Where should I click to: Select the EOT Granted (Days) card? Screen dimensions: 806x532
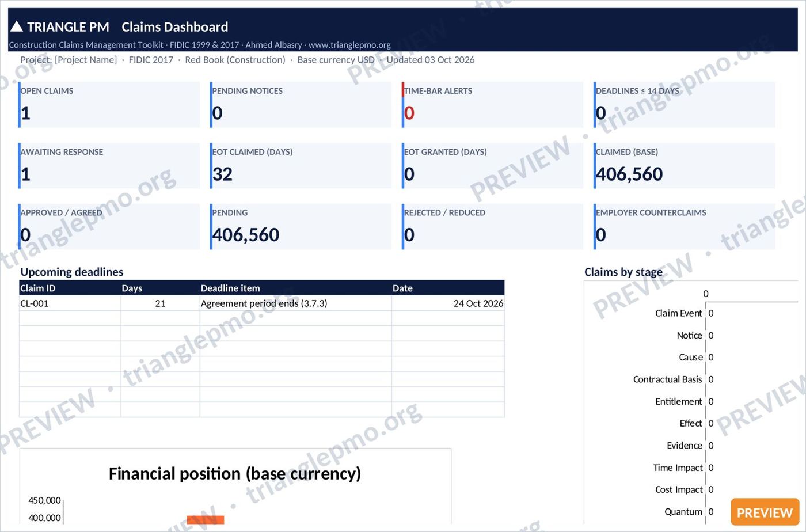coord(492,166)
